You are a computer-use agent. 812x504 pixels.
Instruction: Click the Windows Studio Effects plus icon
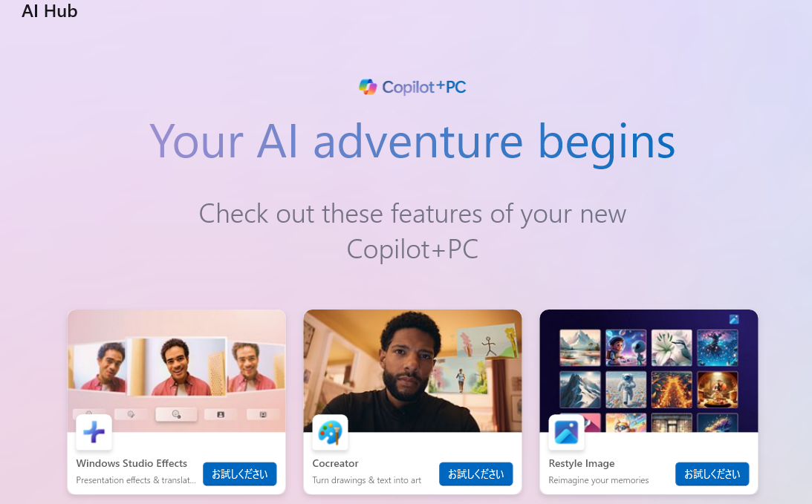94,432
